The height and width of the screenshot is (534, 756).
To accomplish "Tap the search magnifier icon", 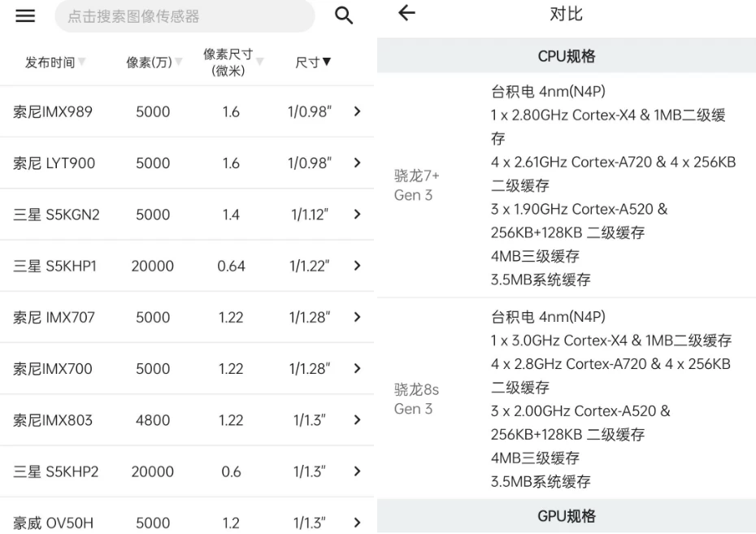I will [345, 16].
